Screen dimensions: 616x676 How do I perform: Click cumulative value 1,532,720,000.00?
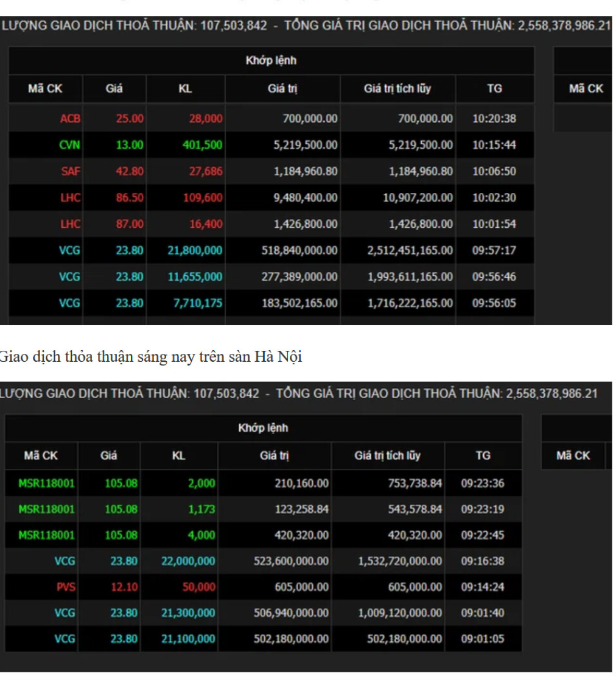tap(400, 561)
